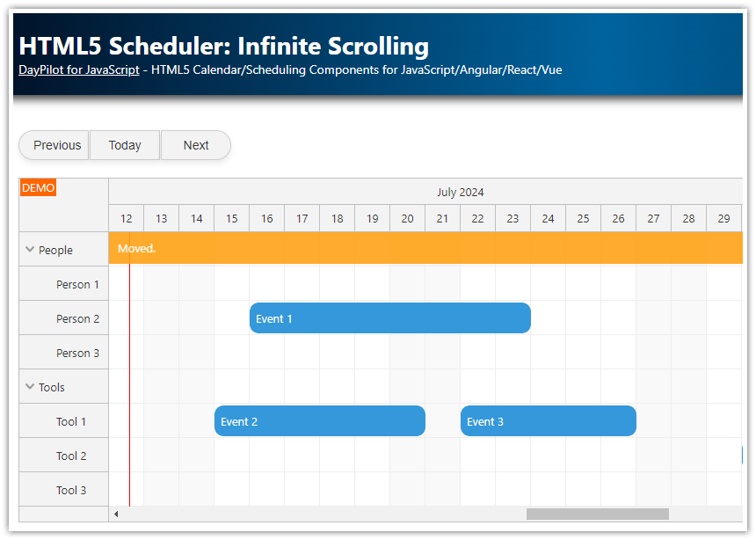The height and width of the screenshot is (540, 756).
Task: Click the horizontal scrollbar thumb
Action: click(596, 513)
